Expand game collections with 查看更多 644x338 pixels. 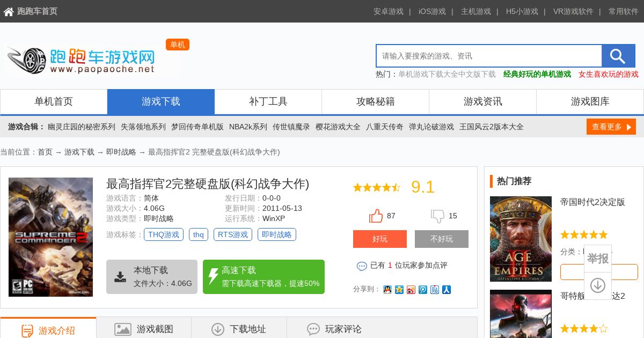[611, 127]
